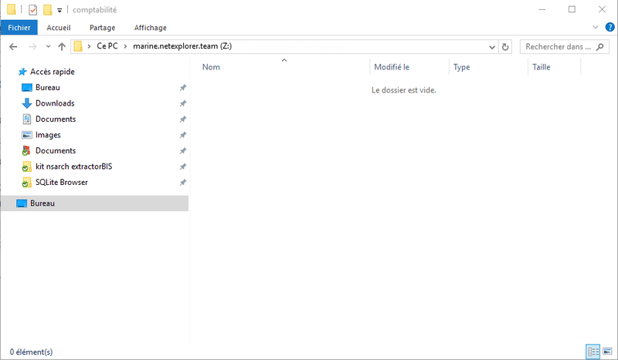Open recent locations dropdown arrow
The image size is (618, 360).
[48, 47]
